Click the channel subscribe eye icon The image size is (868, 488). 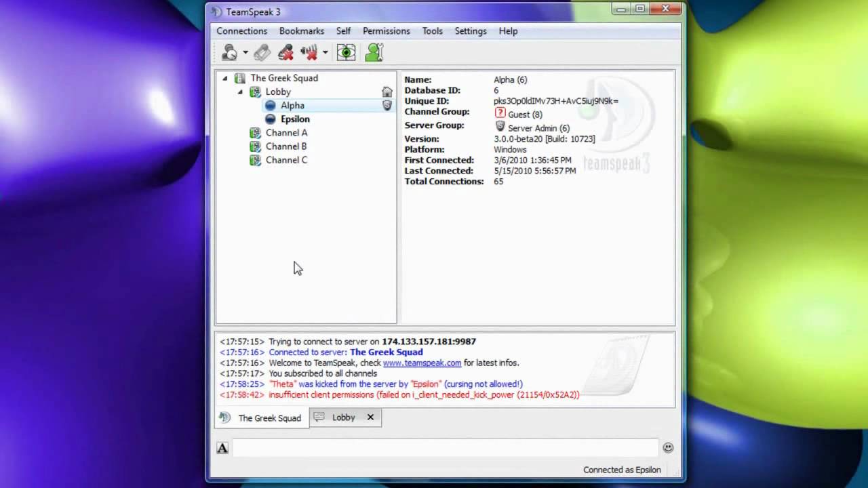click(346, 52)
